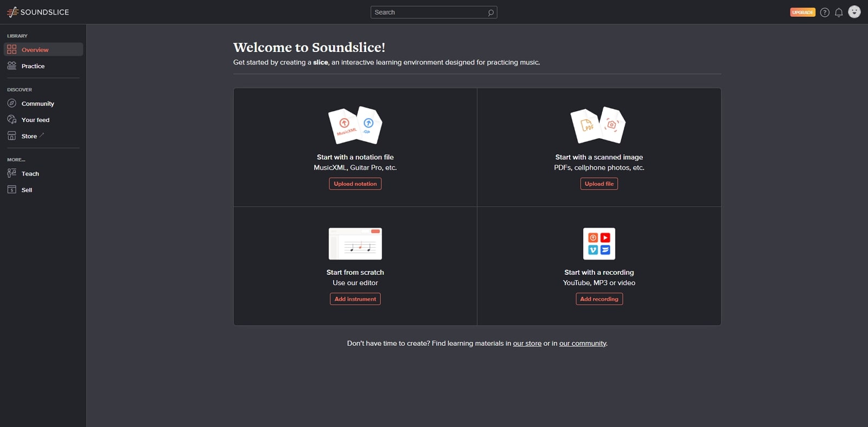Click the 'Use our editor' text
This screenshot has height=427, width=868.
coord(355,283)
